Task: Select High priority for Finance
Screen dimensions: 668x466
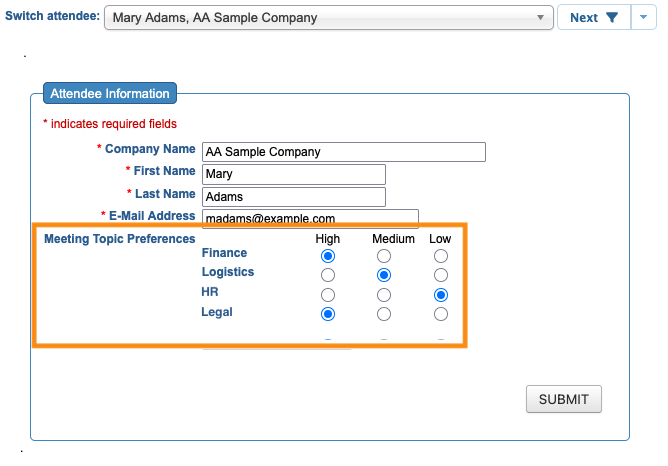Action: click(328, 256)
